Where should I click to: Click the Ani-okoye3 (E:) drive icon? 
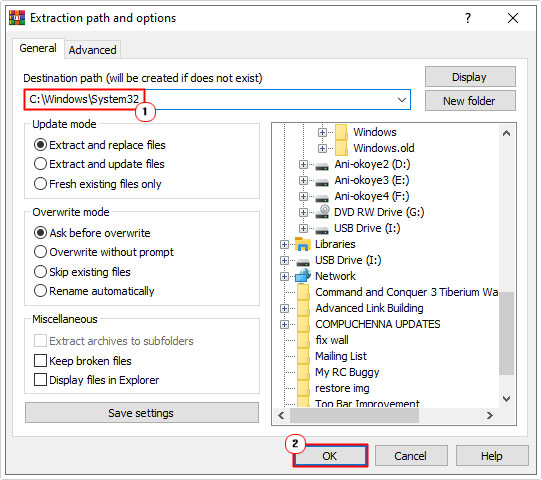[322, 181]
